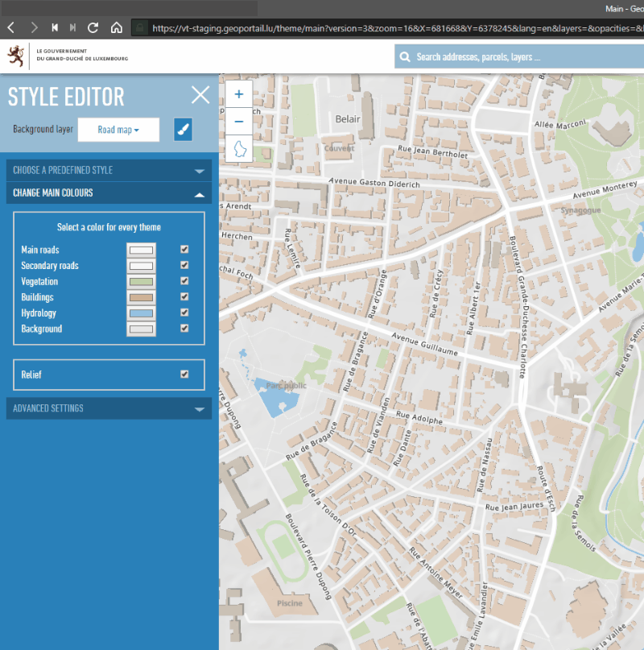Uncheck the Main roads checkbox

(184, 250)
